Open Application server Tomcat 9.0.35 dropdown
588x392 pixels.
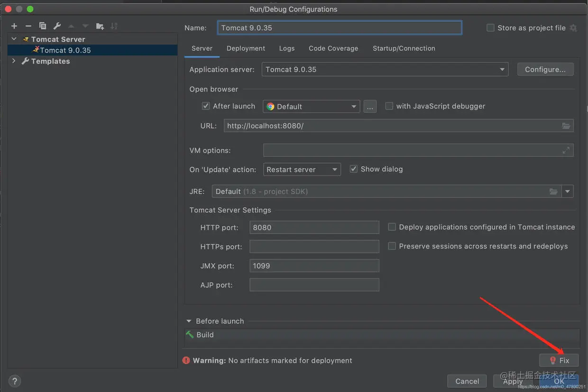click(385, 69)
